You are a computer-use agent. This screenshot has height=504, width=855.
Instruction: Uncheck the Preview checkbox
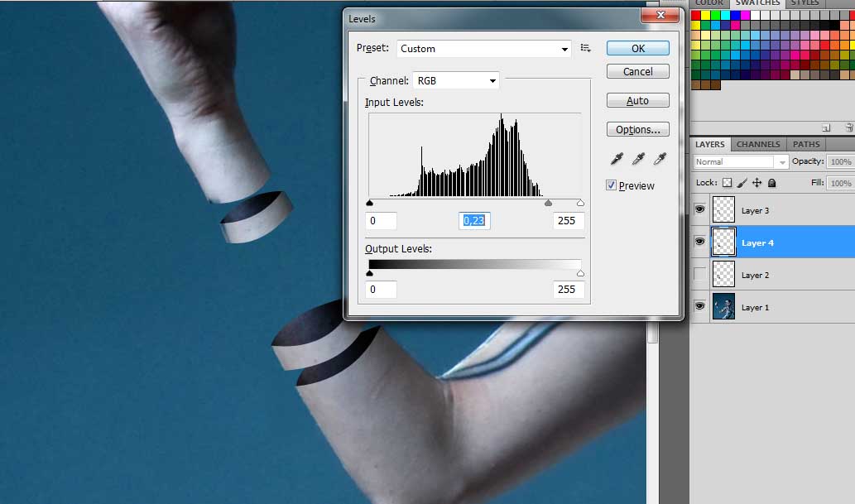pyautogui.click(x=612, y=185)
